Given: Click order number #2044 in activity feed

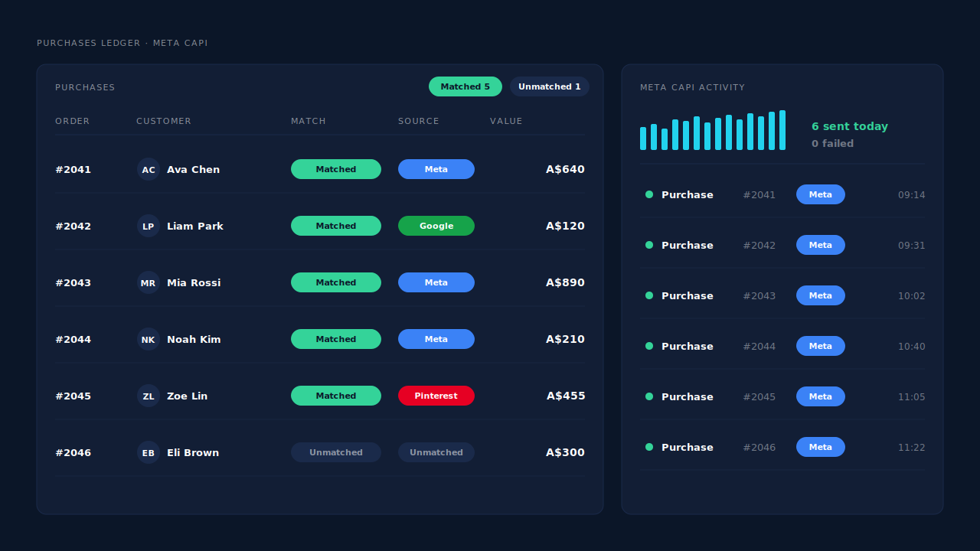Looking at the screenshot, I should (759, 346).
